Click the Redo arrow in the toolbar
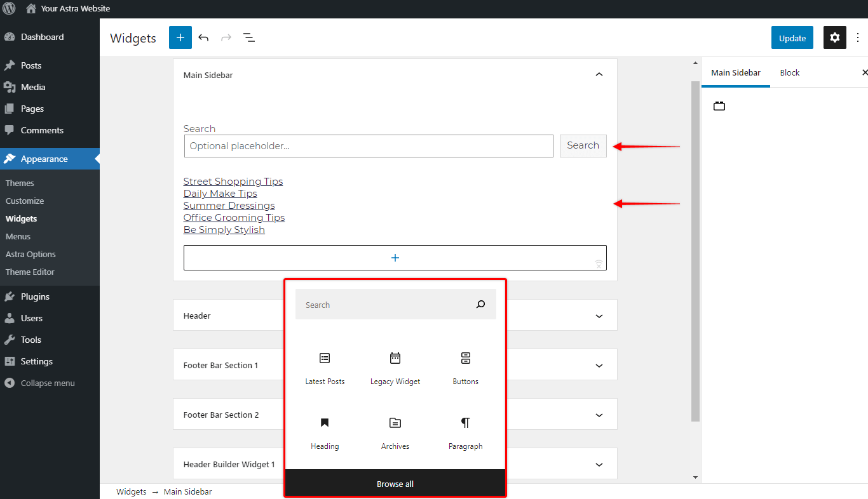 click(226, 37)
